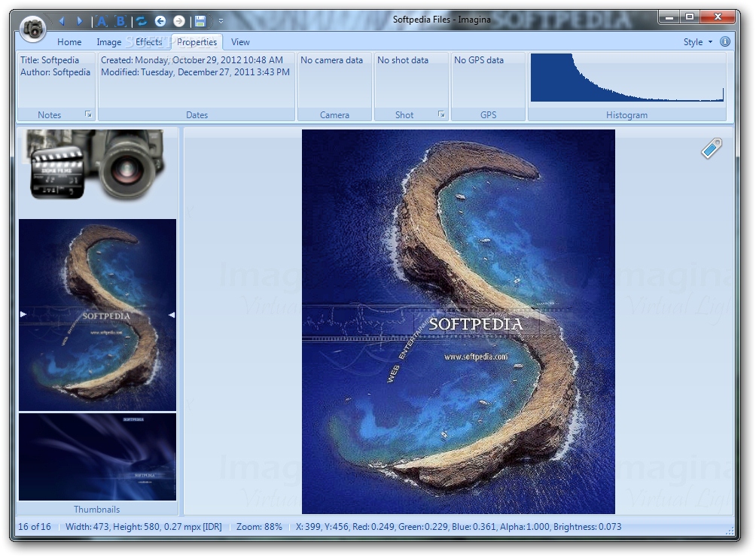
Task: Select the B marker icon
Action: tap(120, 21)
